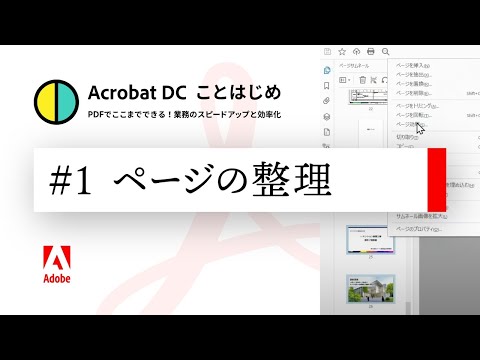Screen dimensions: 480x360
Task: Click the subtitle 'PDFでここまでできる！業務のスピードアップと効率化'
Action: pos(184,115)
